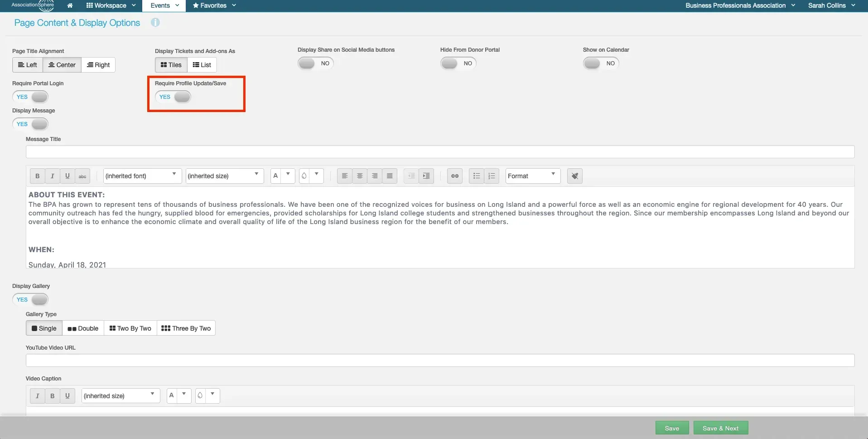This screenshot has height=439, width=868.
Task: Click the AssociationSphere logo
Action: point(33,5)
